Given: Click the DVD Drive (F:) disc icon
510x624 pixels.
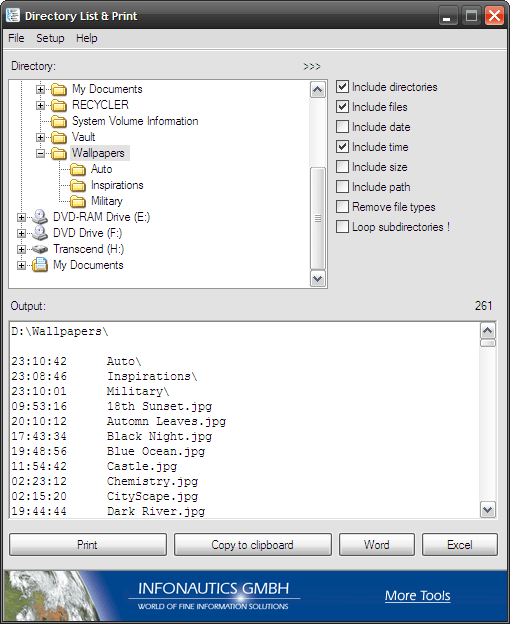Looking at the screenshot, I should [x=40, y=233].
